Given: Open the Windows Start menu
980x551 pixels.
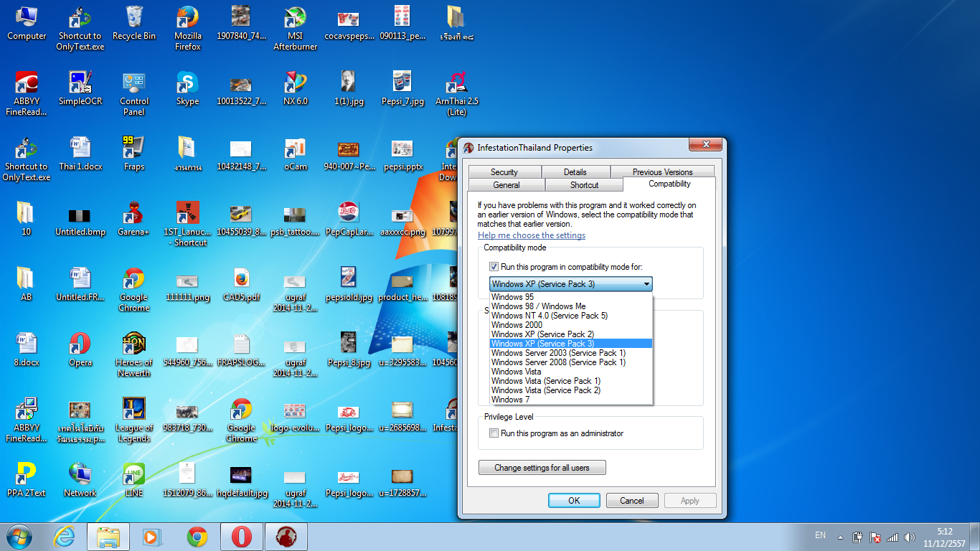Looking at the screenshot, I should pyautogui.click(x=19, y=536).
